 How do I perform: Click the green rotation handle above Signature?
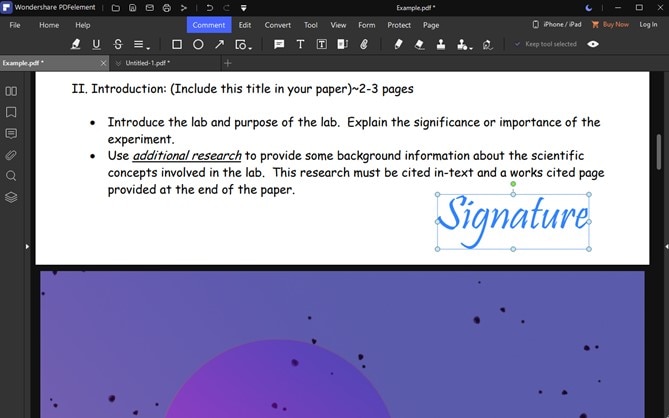click(x=513, y=184)
